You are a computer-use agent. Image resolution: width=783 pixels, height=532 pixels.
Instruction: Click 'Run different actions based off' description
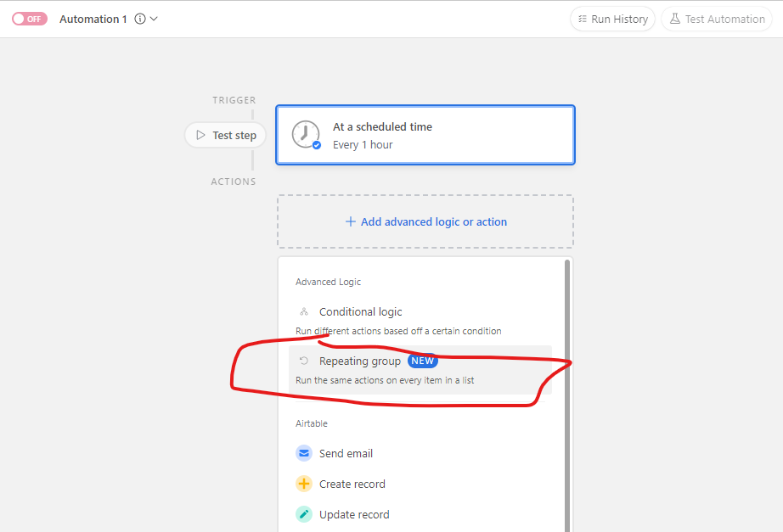coord(398,331)
